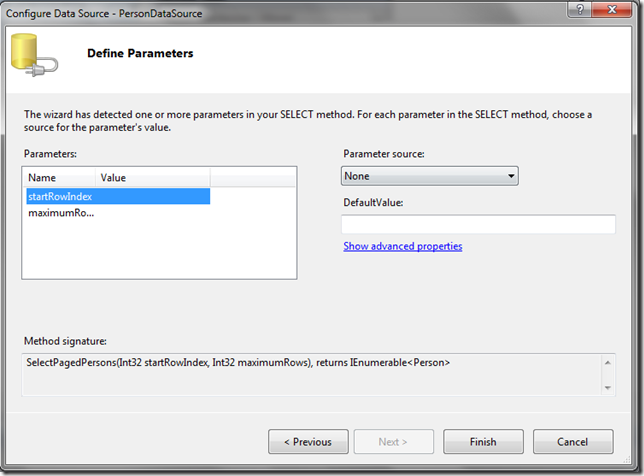Image resolution: width=644 pixels, height=476 pixels.
Task: Click the dialog title bar text
Action: tap(104, 14)
